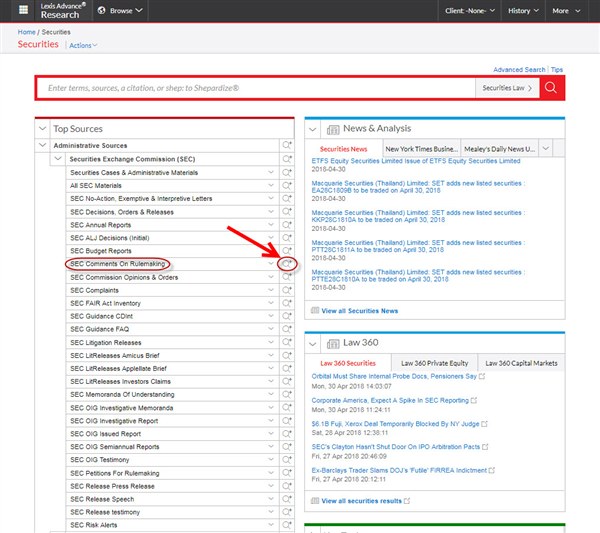Add SEC Memoranda Of Understanding search filter

pos(287,394)
